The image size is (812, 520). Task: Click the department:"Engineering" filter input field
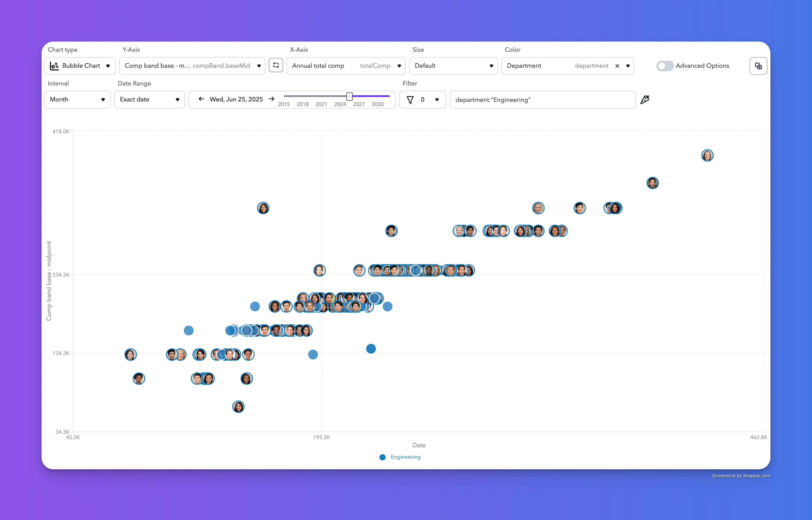543,100
